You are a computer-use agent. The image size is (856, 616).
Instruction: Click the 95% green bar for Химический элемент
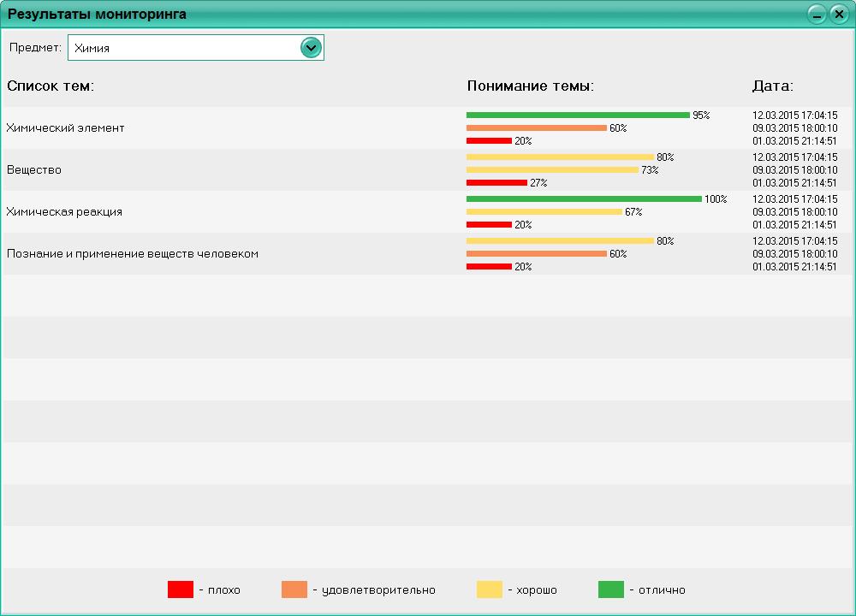click(x=578, y=115)
